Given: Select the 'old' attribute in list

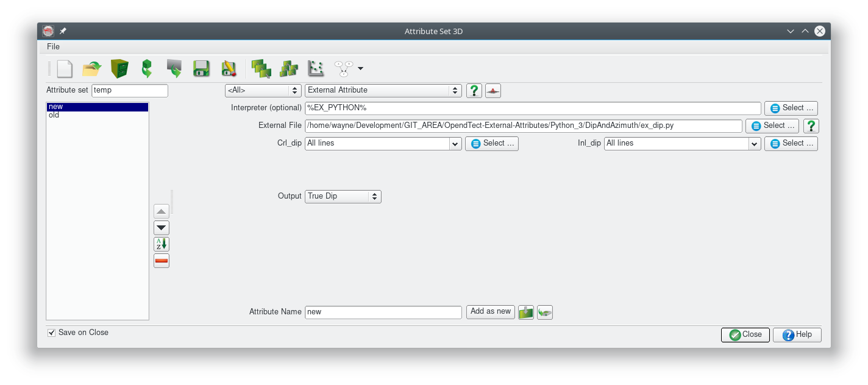Looking at the screenshot, I should click(x=98, y=115).
